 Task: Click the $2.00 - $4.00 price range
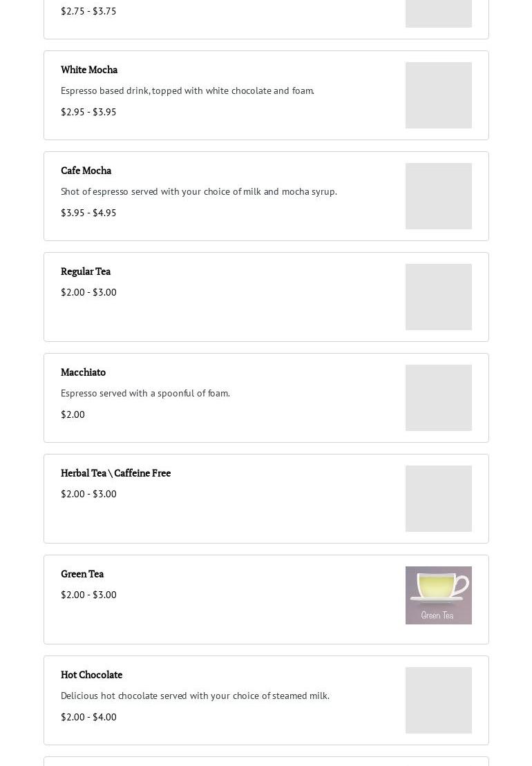(88, 717)
